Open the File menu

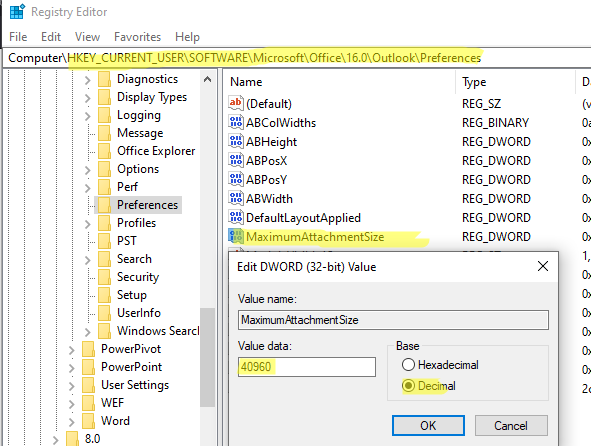18,37
